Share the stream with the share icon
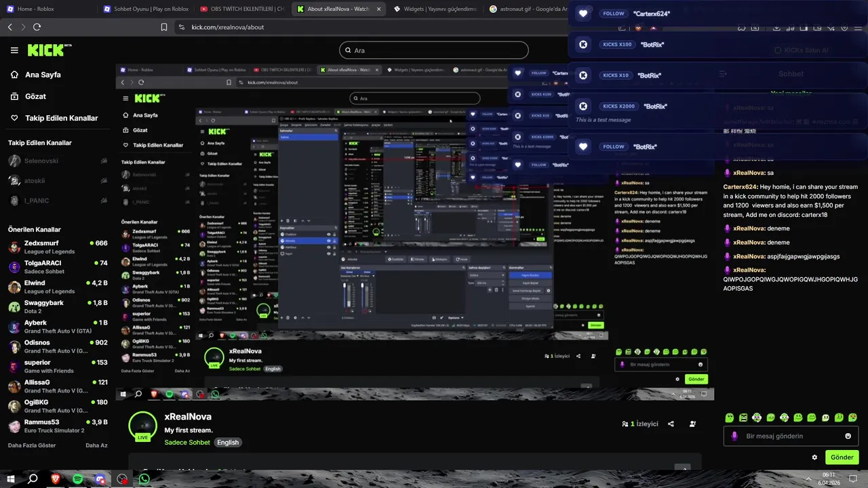The height and width of the screenshot is (488, 868). coord(671,424)
